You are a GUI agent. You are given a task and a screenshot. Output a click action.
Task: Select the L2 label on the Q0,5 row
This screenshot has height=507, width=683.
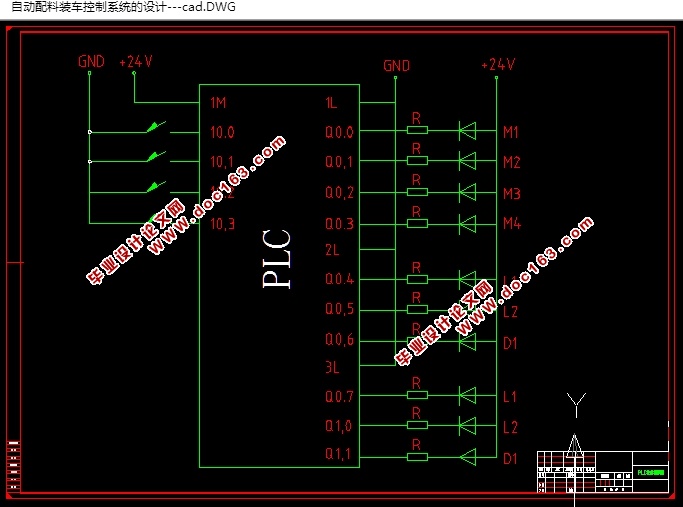(x=510, y=312)
